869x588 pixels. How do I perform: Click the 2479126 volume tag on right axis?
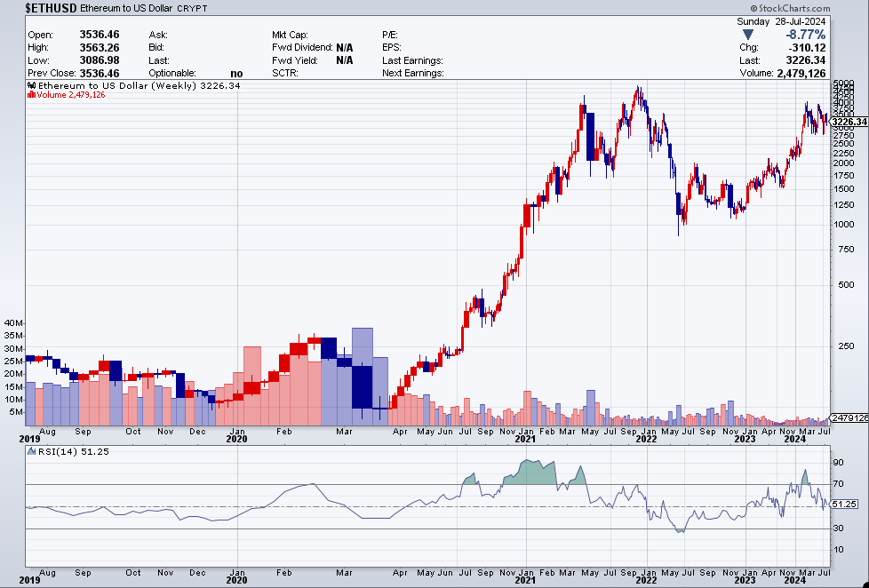[x=850, y=417]
